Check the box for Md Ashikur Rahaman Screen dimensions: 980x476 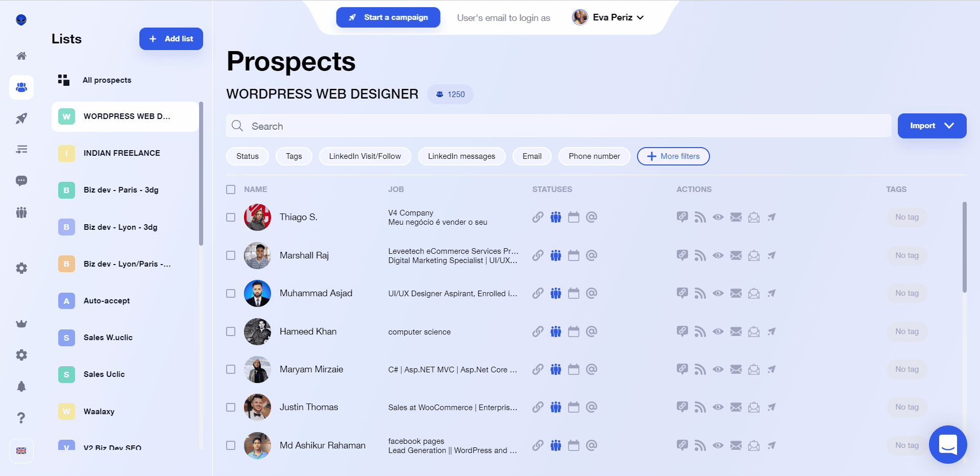coord(231,445)
